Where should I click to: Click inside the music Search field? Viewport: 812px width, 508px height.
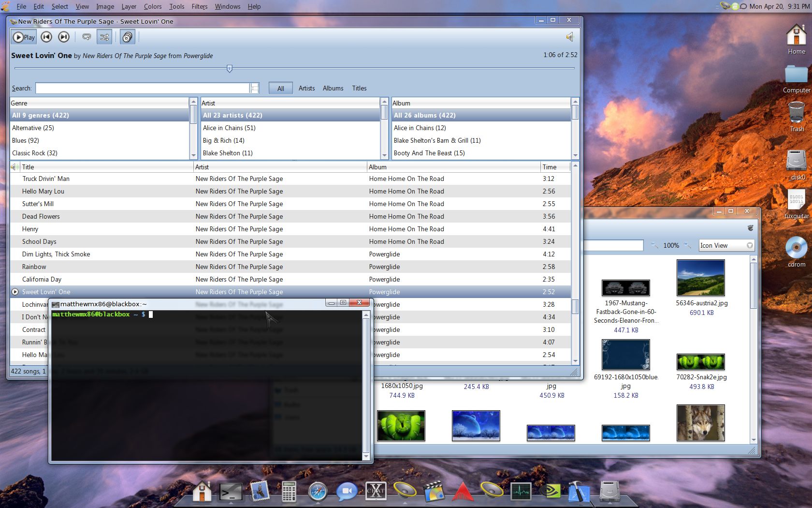click(x=143, y=88)
